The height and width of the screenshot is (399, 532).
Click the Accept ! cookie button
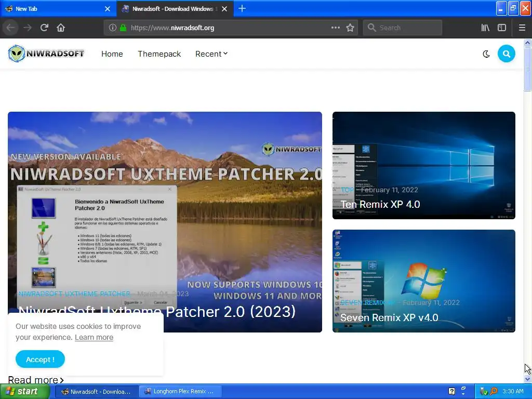coord(40,360)
